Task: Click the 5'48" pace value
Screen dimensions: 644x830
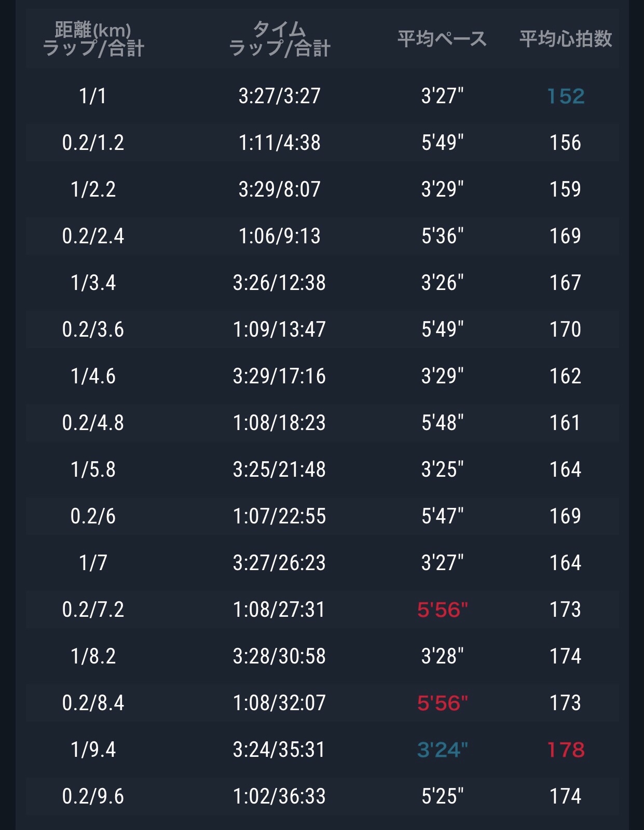Action: pyautogui.click(x=442, y=423)
